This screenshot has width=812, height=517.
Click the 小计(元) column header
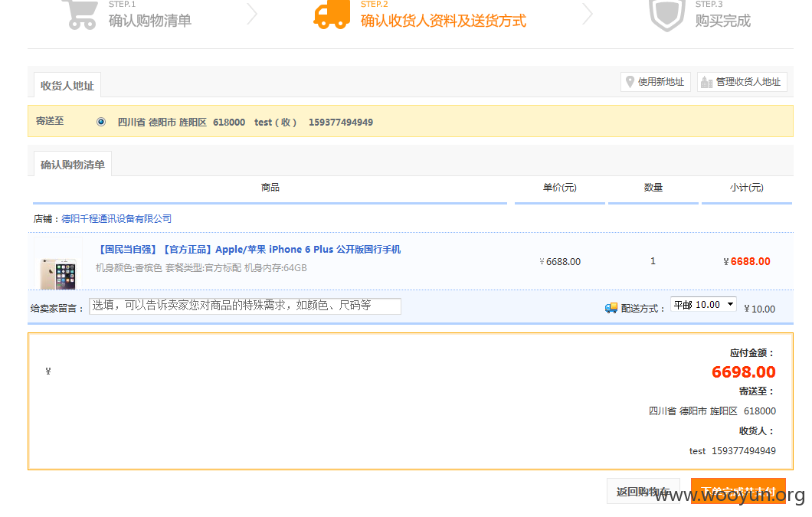pyautogui.click(x=746, y=187)
